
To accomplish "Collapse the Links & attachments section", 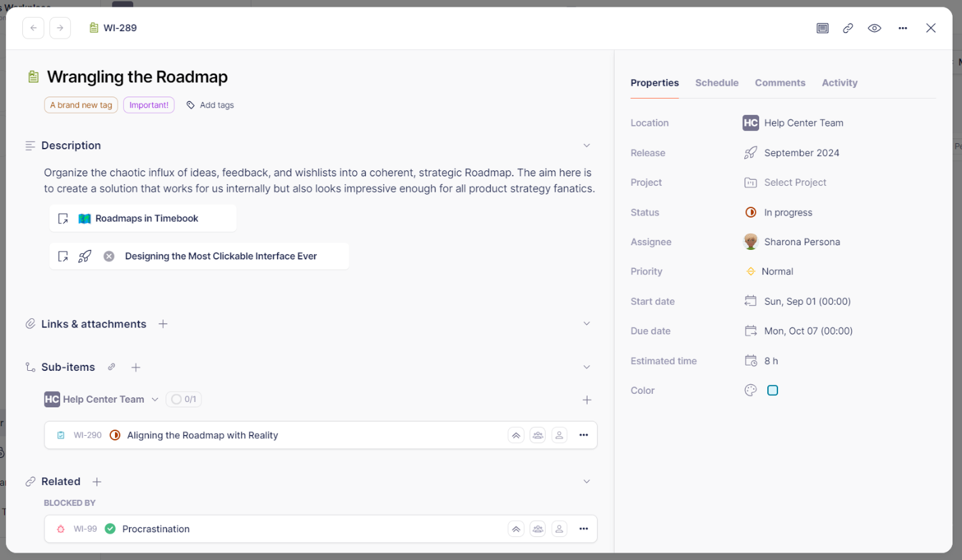I will [x=587, y=324].
